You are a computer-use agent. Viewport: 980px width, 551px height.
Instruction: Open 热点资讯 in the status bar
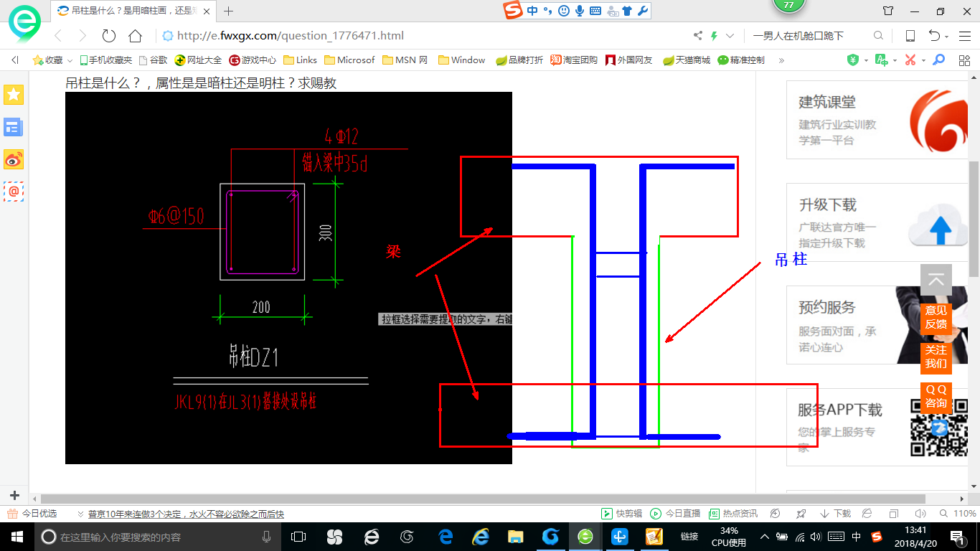(733, 514)
